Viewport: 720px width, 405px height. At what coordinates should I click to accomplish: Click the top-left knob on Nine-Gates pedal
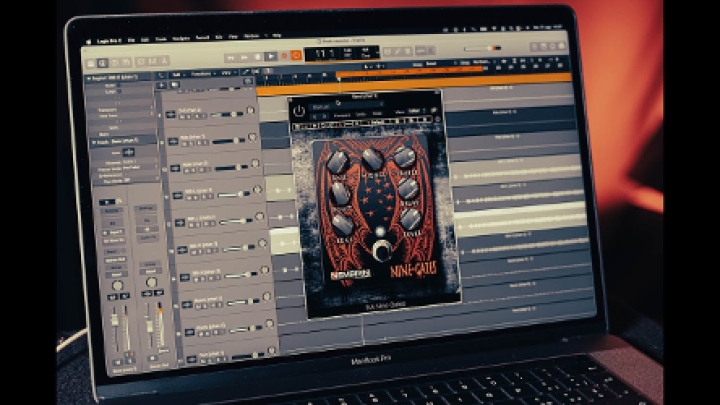(338, 163)
